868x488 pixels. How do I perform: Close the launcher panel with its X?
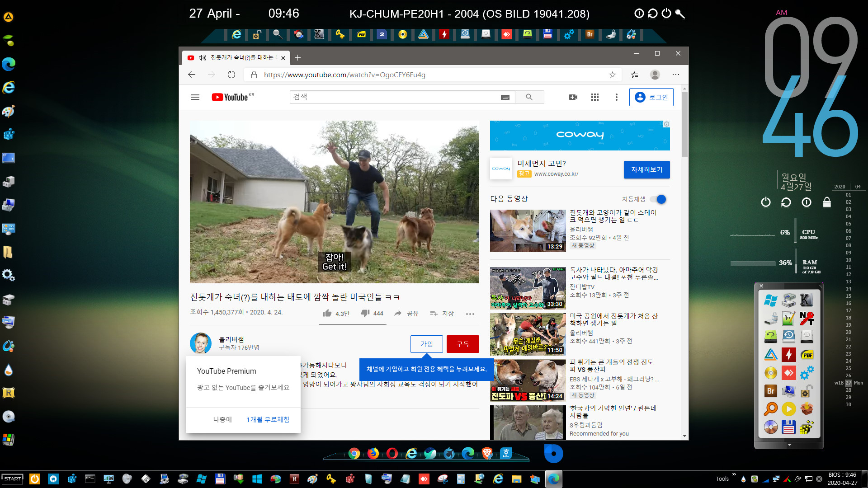click(761, 286)
